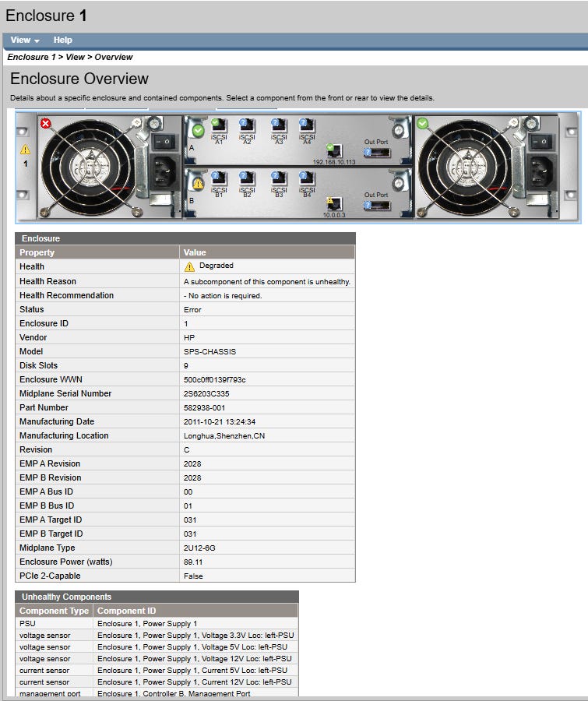This screenshot has width=588, height=701.
Task: Select iSCSI port A3
Action: (x=279, y=126)
